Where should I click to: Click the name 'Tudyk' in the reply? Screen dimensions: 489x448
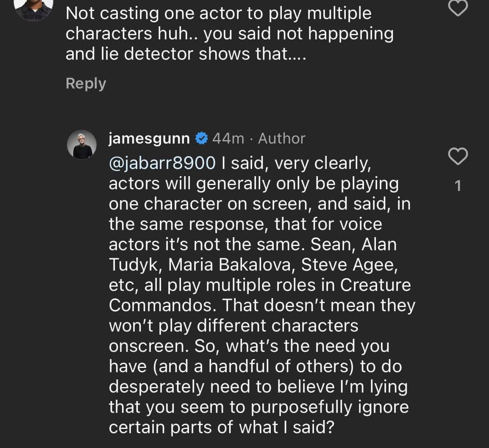pos(135,265)
